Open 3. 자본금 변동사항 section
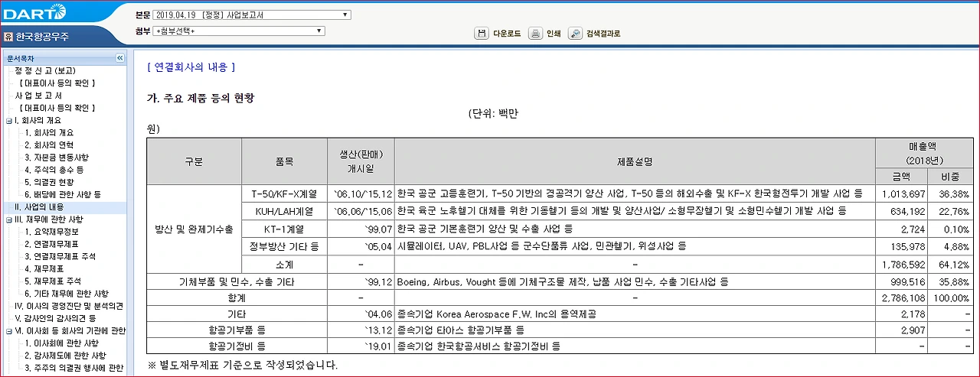This screenshot has height=377, width=980. (57, 157)
